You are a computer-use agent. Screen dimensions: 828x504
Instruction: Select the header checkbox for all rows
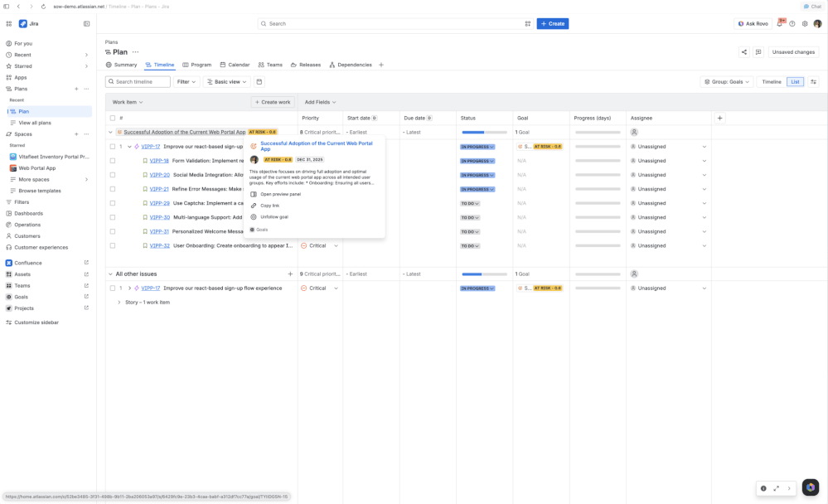pos(113,119)
